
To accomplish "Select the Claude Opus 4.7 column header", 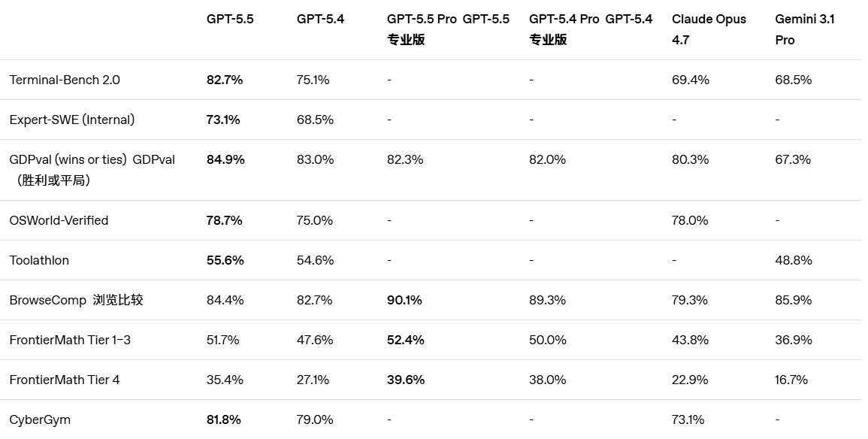I will pyautogui.click(x=709, y=29).
